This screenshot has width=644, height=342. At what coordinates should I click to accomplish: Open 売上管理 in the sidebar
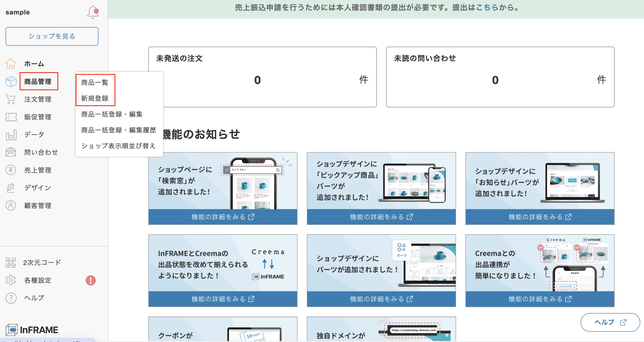[38, 170]
